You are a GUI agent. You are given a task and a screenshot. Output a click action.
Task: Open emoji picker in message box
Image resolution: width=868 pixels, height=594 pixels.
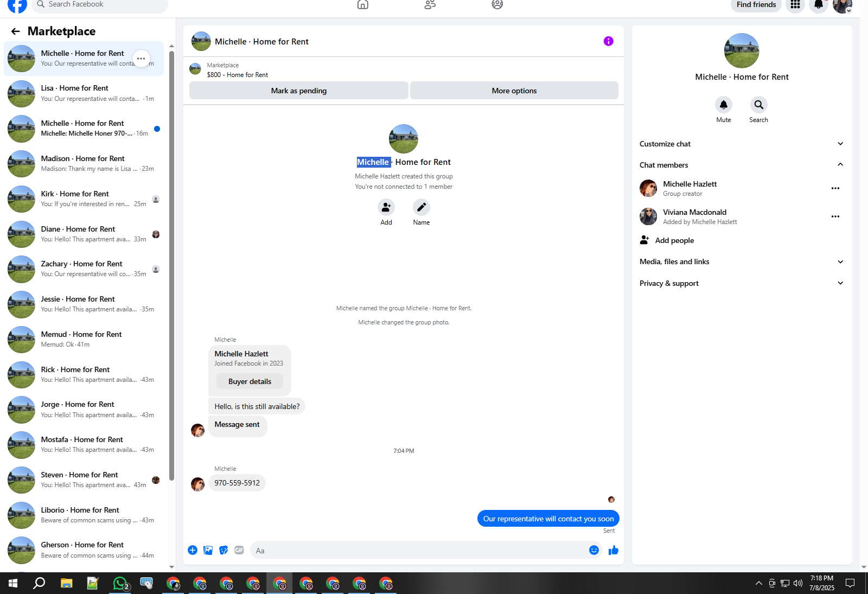coord(594,550)
